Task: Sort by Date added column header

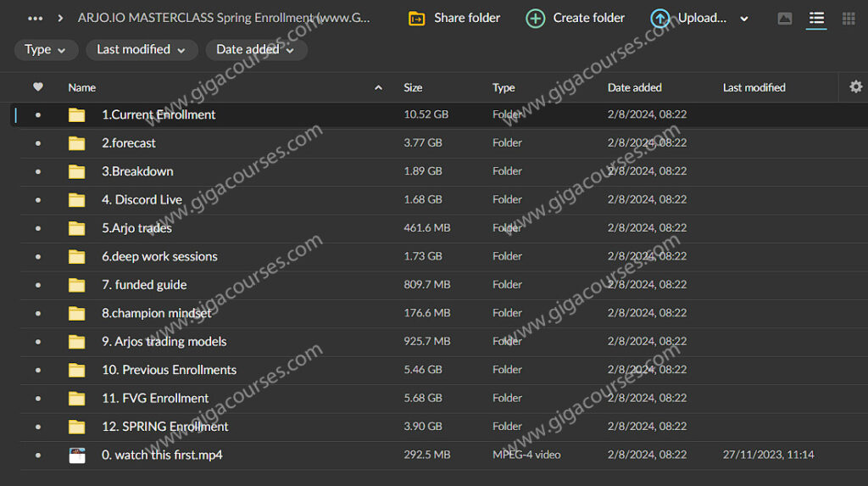Action: [634, 87]
